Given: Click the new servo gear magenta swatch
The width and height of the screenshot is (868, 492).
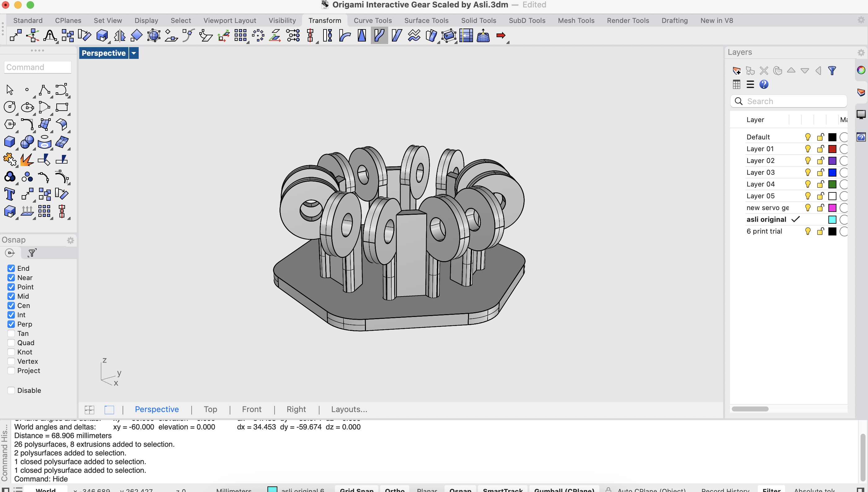Looking at the screenshot, I should tap(832, 208).
